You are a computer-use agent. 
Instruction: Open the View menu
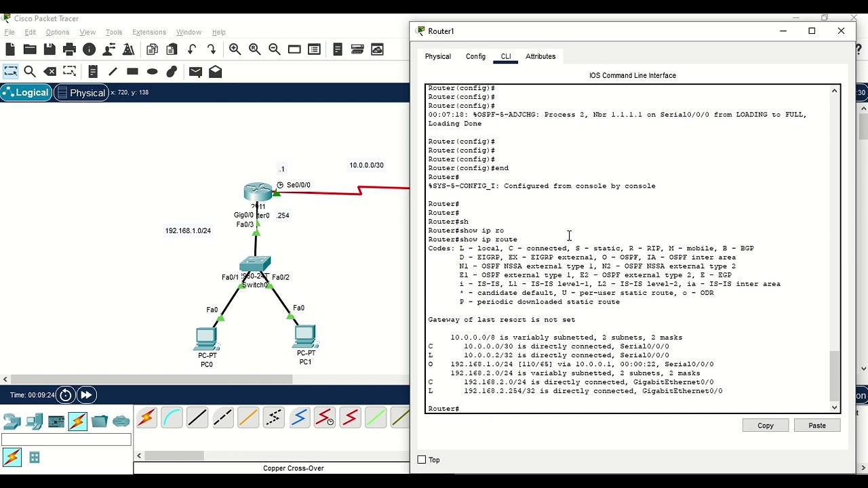coord(87,32)
